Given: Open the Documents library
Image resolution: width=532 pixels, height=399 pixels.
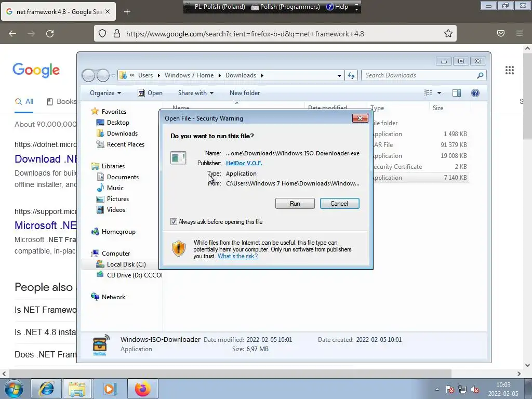Looking at the screenshot, I should click(123, 177).
